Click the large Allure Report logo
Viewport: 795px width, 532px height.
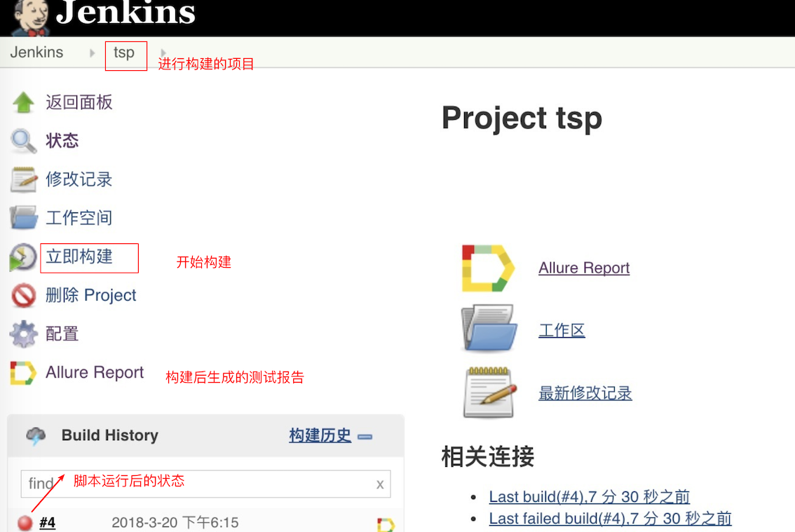(488, 268)
